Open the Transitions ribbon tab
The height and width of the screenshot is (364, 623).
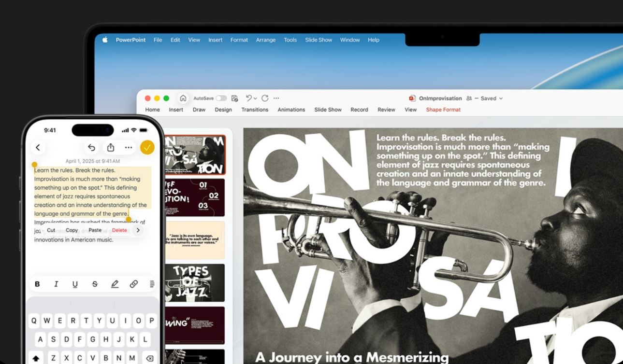pos(255,110)
